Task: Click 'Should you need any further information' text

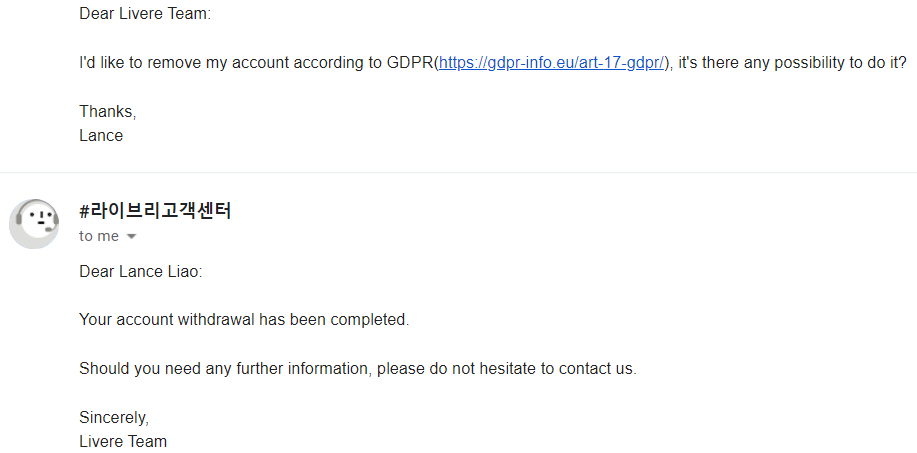Action: (x=225, y=369)
